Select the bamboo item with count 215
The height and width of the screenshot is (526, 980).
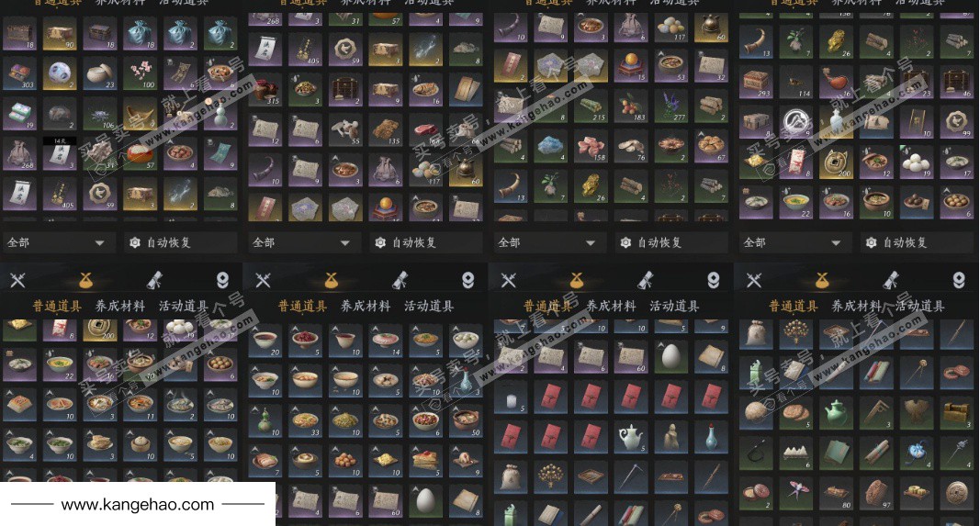(591, 106)
